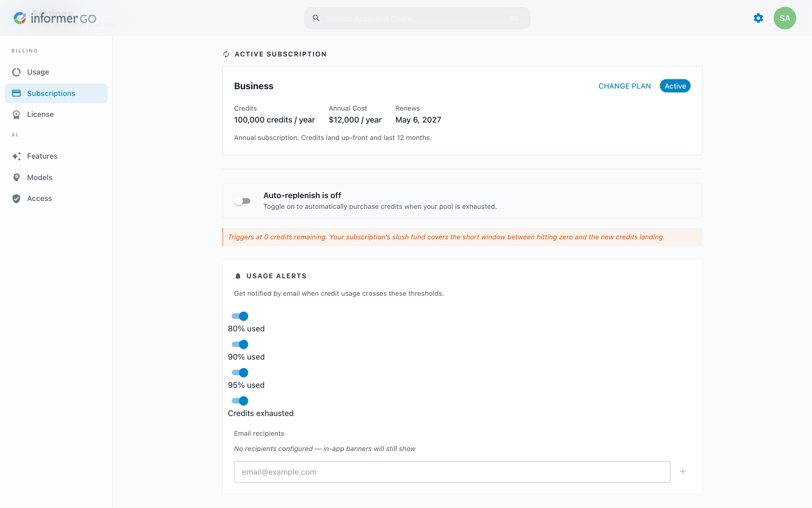This screenshot has width=812, height=508.
Task: Click the 'Annual Cost' label
Action: tap(348, 108)
